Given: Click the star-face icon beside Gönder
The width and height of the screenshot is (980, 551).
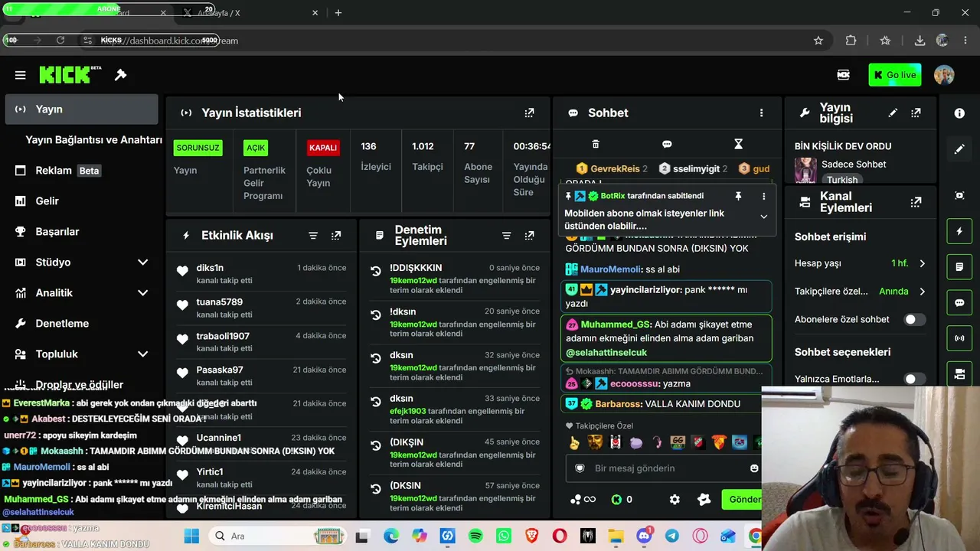Looking at the screenshot, I should point(704,500).
